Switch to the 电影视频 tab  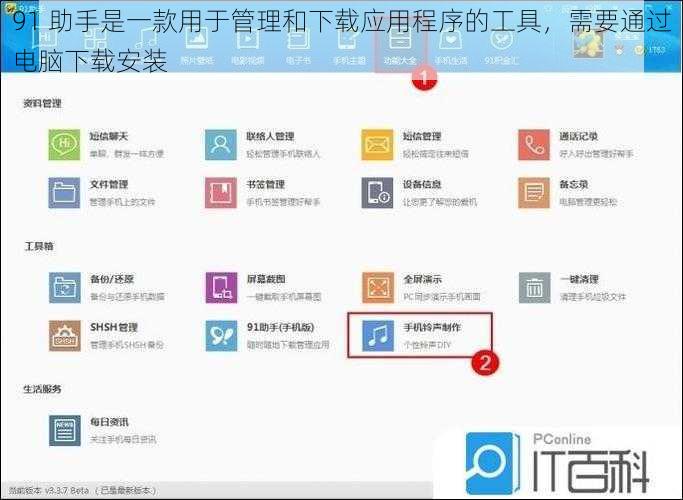(x=247, y=46)
